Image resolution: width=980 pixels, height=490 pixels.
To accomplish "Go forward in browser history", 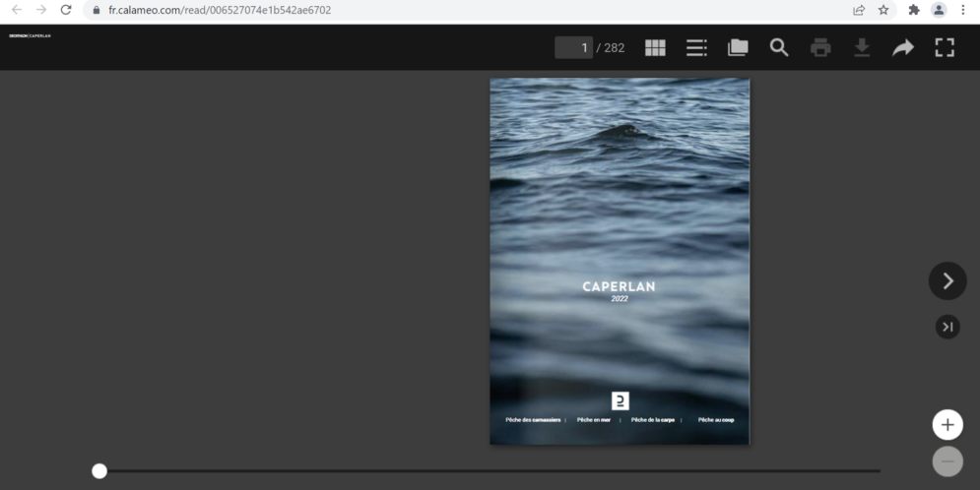I will 41,10.
